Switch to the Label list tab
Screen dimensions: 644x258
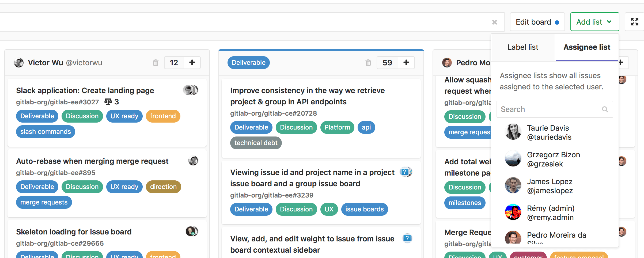[522, 47]
